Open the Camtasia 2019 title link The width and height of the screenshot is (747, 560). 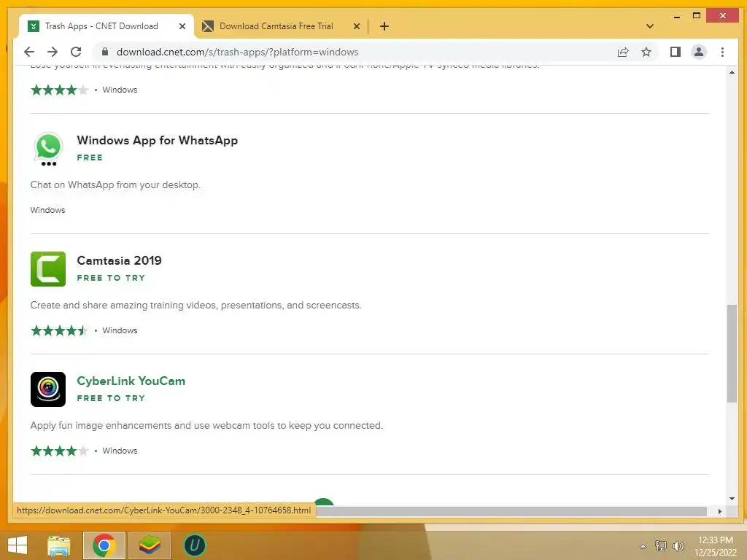(119, 260)
